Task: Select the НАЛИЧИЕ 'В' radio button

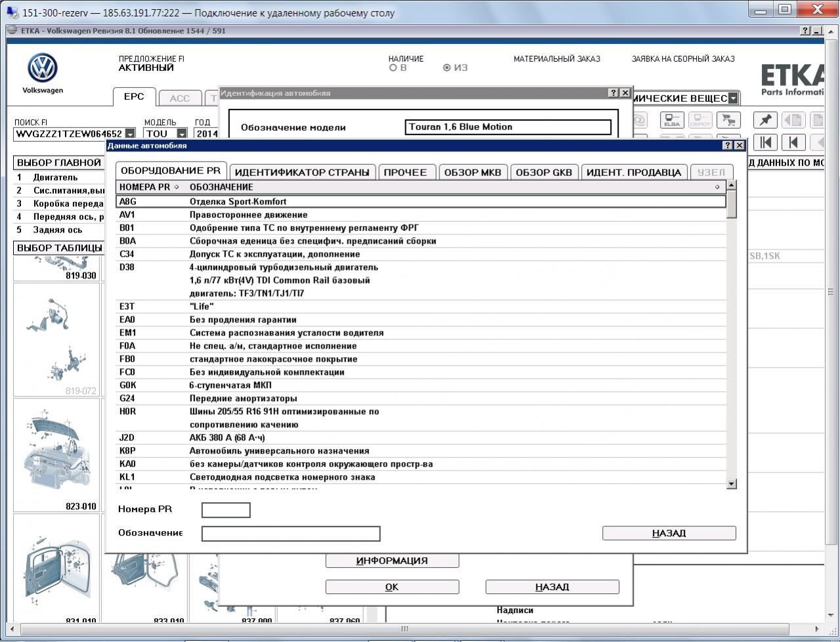Action: tap(393, 68)
